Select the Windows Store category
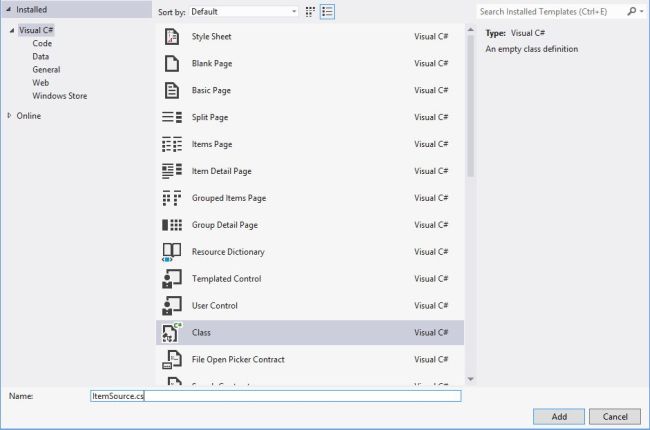 [60, 96]
